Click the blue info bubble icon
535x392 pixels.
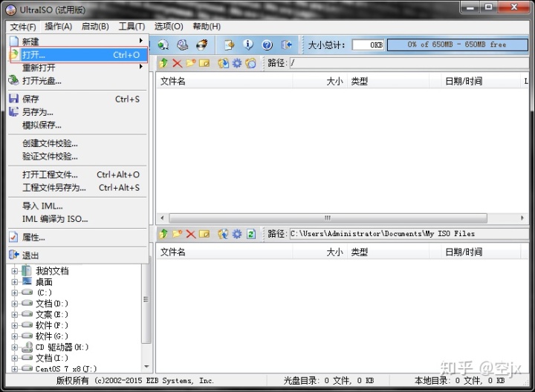coord(248,45)
